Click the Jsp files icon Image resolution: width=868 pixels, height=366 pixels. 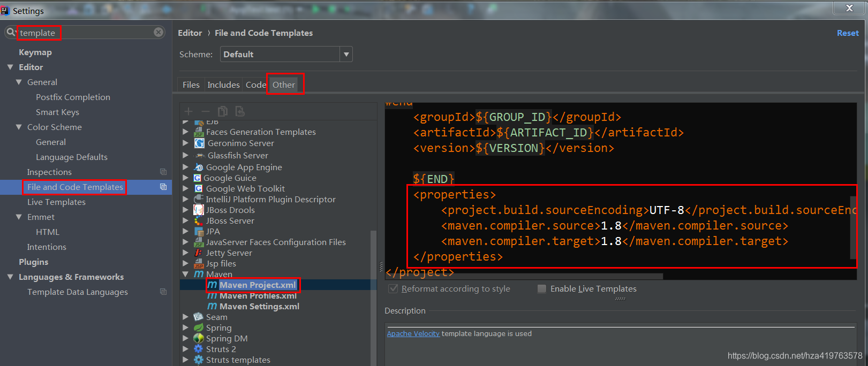coord(199,264)
